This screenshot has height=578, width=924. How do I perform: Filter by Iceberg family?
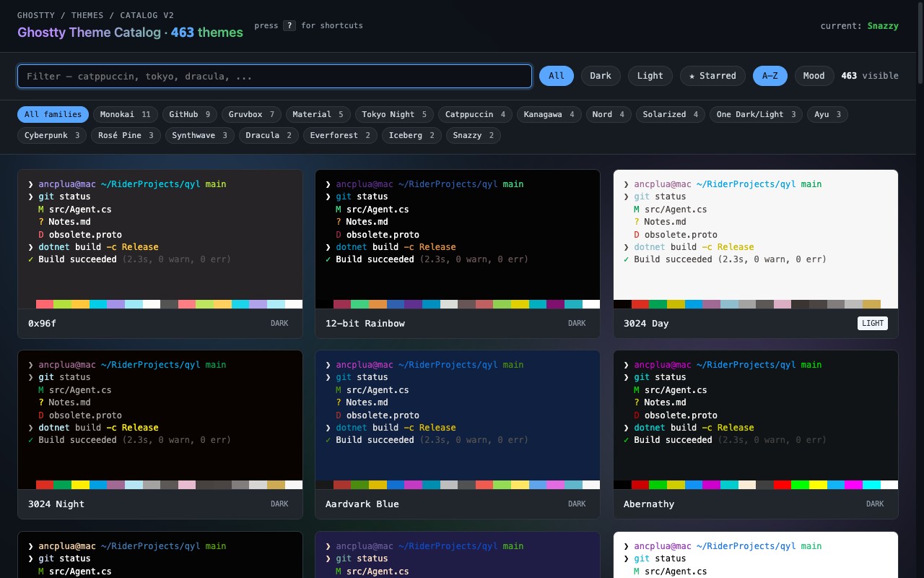pos(411,135)
